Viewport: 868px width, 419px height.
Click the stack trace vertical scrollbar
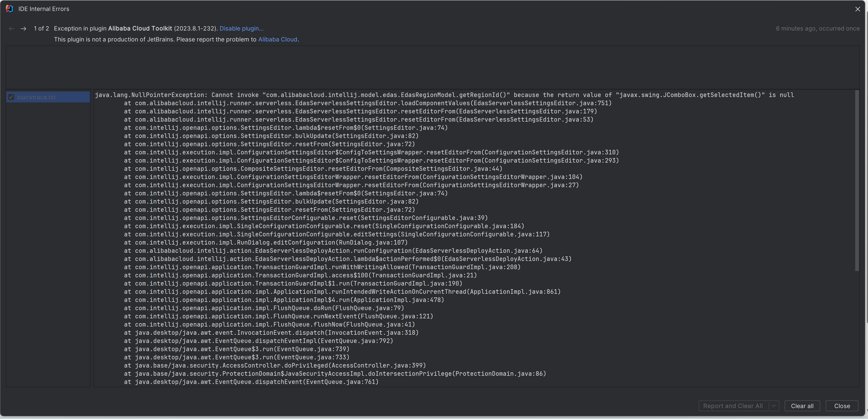pyautogui.click(x=857, y=181)
